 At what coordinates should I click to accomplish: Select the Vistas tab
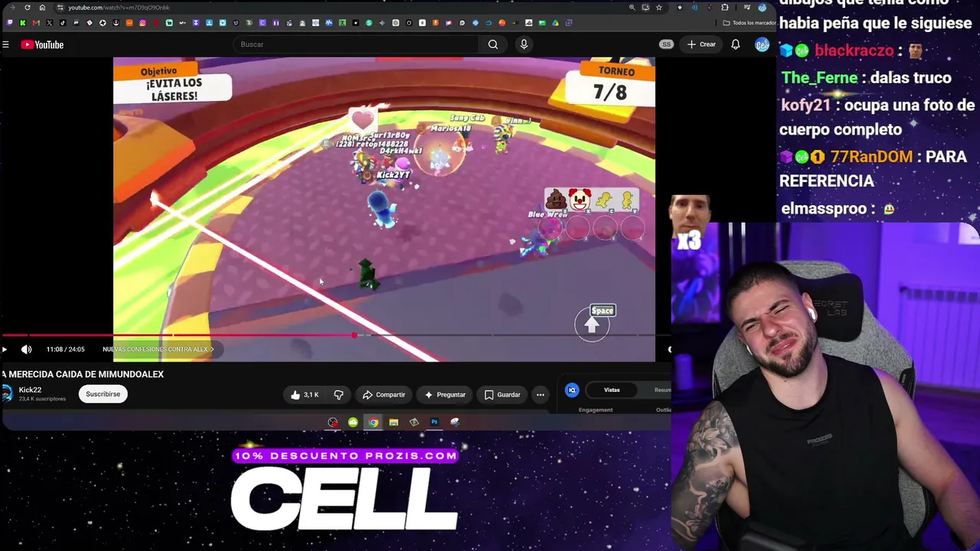click(x=612, y=390)
